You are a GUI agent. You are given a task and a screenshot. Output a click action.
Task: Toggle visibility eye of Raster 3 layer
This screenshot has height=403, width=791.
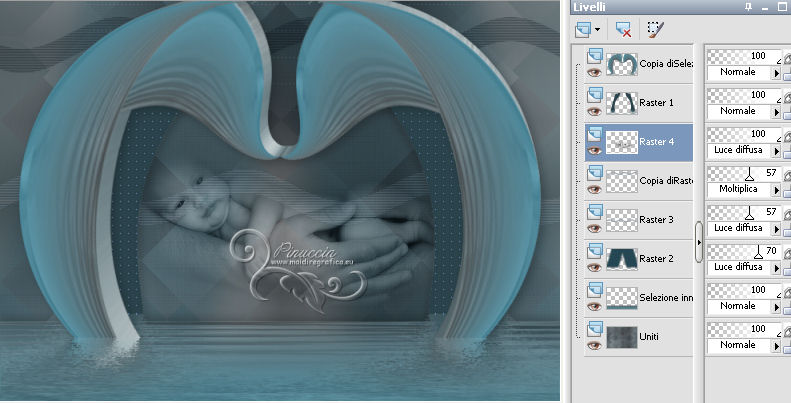click(x=594, y=228)
